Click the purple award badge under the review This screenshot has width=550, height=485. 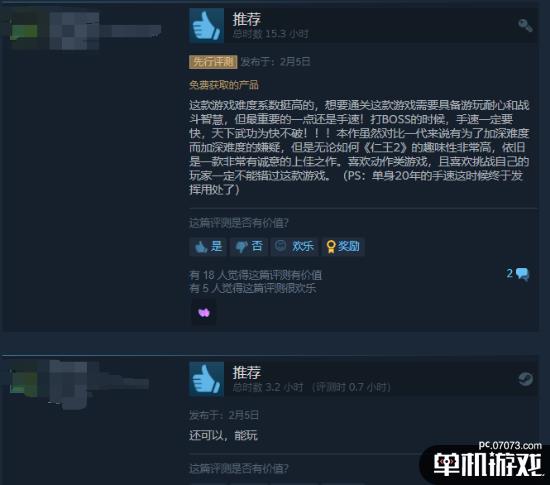coord(204,312)
